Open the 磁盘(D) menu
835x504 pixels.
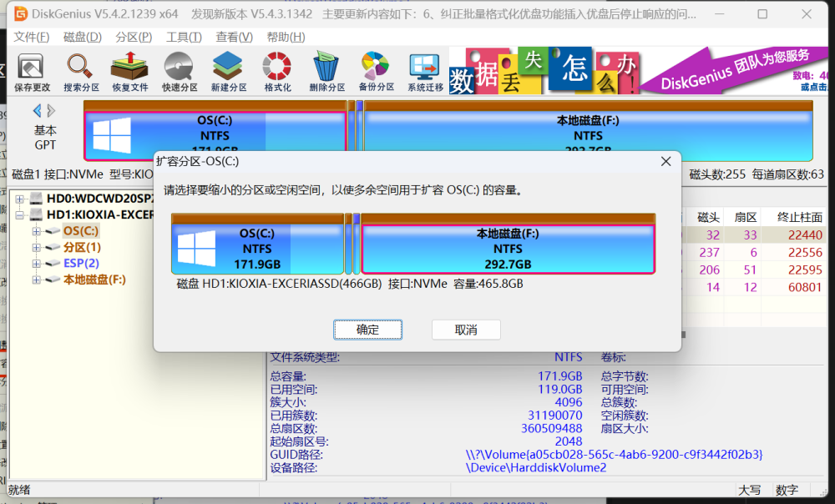(x=82, y=38)
